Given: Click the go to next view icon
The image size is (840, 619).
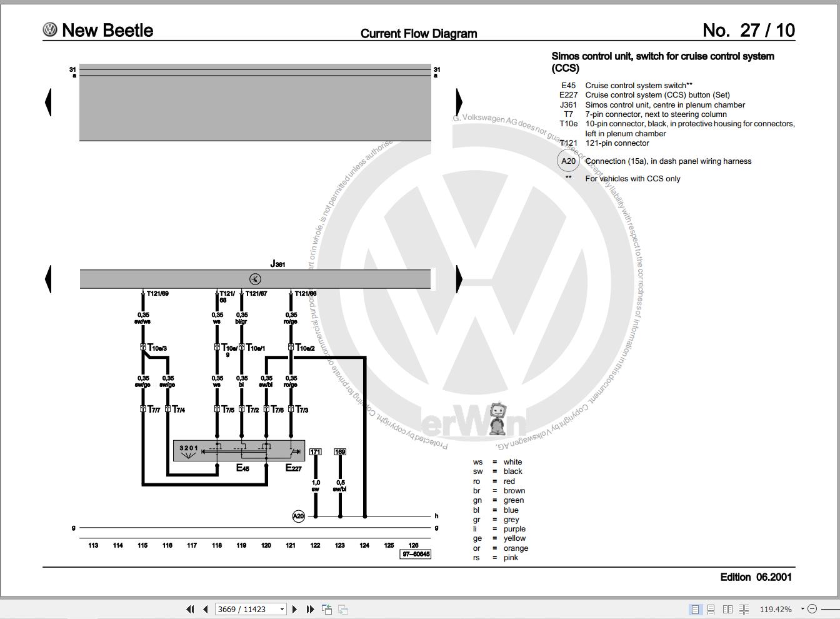Looking at the screenshot, I should [343, 609].
